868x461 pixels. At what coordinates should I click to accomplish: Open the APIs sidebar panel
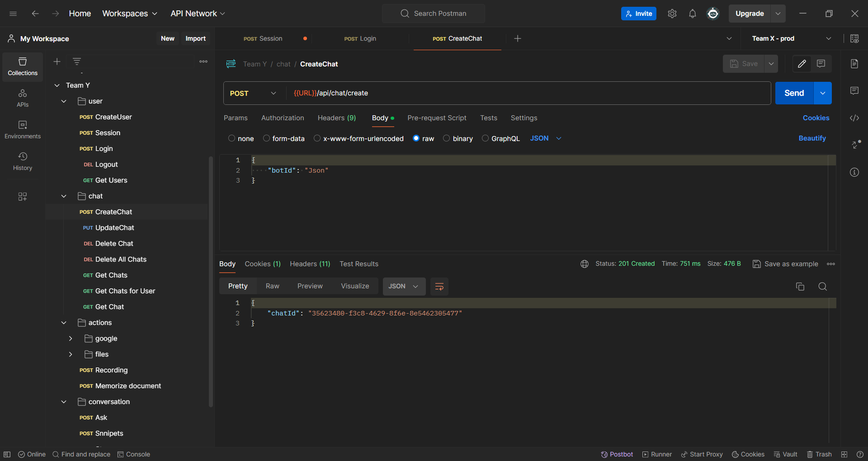23,98
